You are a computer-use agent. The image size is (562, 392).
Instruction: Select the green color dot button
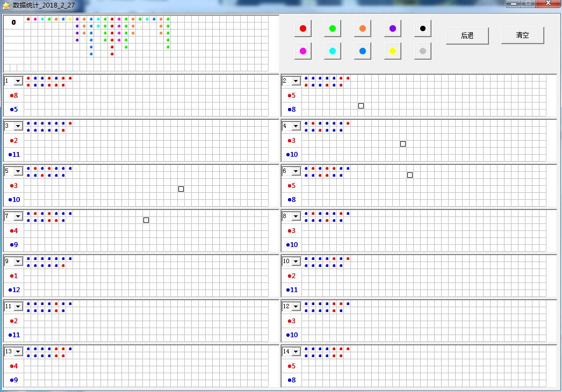click(333, 28)
